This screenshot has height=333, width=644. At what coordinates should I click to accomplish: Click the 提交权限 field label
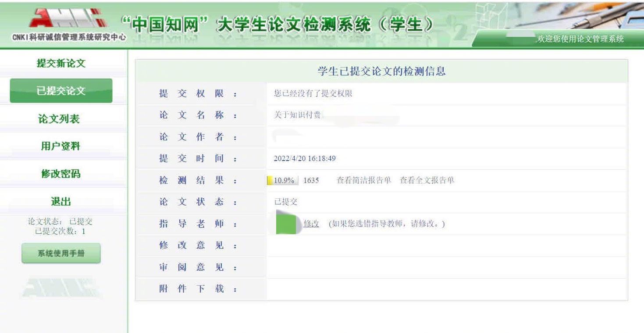[198, 94]
